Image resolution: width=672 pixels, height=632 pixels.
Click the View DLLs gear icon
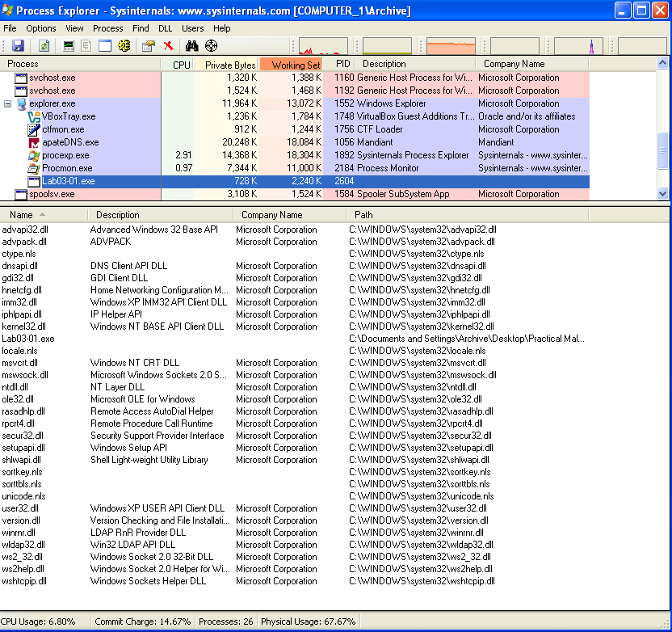pyautogui.click(x=124, y=46)
